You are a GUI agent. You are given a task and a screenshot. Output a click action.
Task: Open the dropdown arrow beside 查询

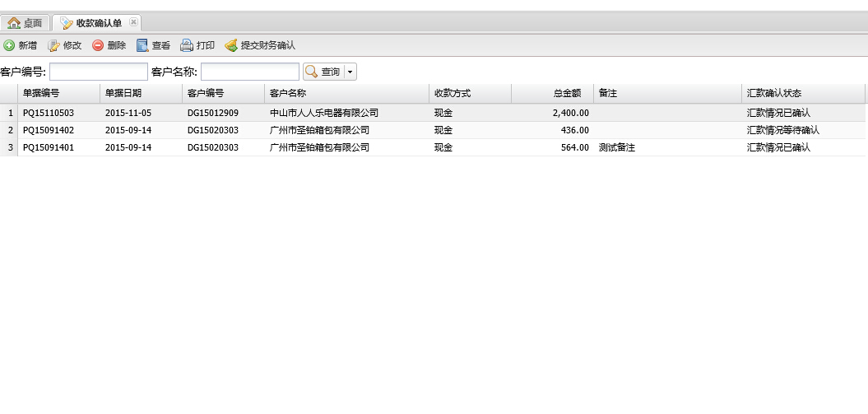click(x=350, y=72)
